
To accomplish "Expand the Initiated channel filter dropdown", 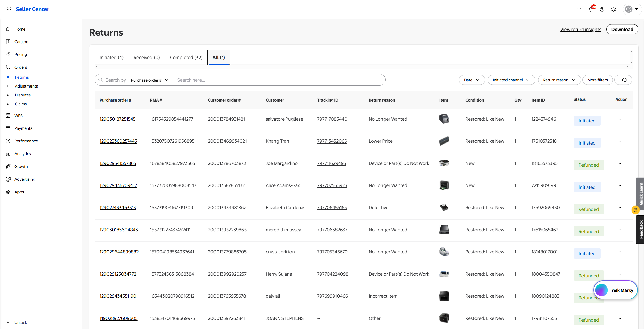I will tap(511, 80).
